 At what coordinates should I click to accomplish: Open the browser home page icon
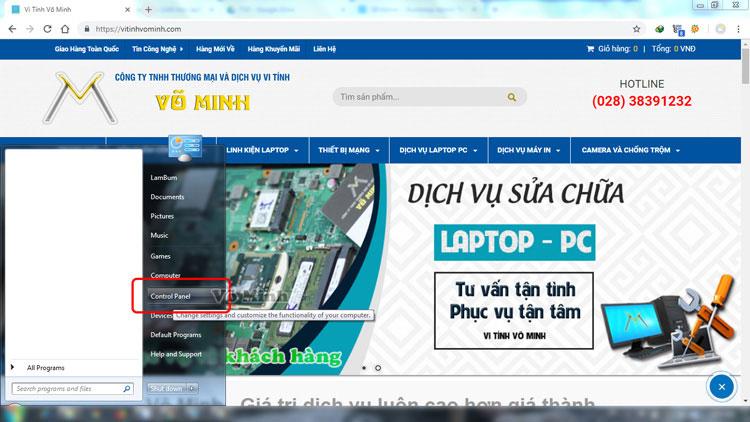coord(65,29)
